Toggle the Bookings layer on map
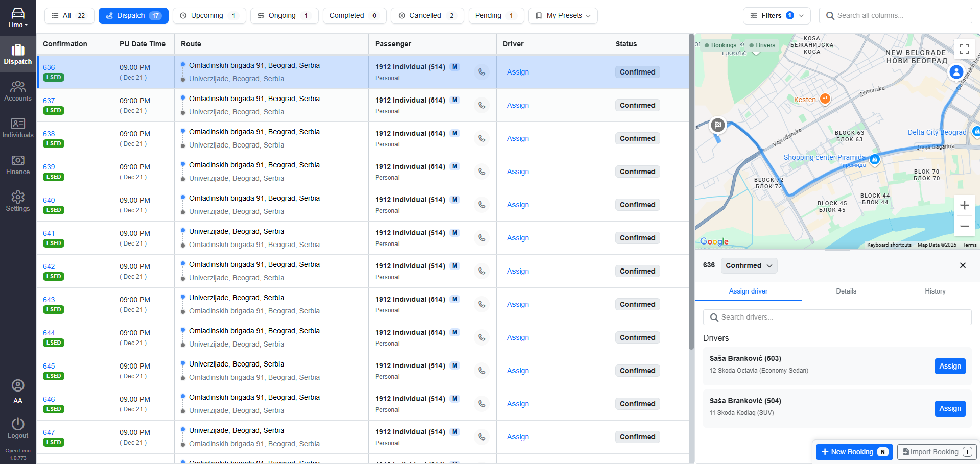The width and height of the screenshot is (980, 464). tap(720, 45)
